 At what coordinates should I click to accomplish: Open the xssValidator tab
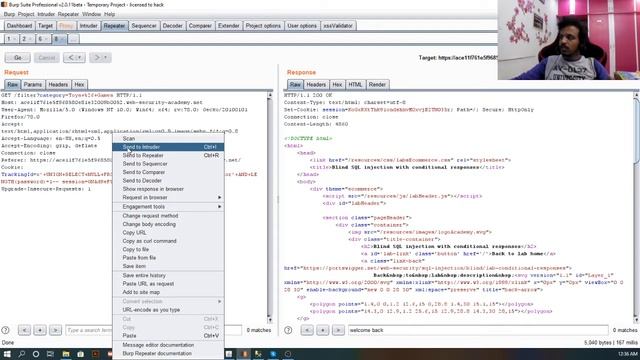[338, 26]
